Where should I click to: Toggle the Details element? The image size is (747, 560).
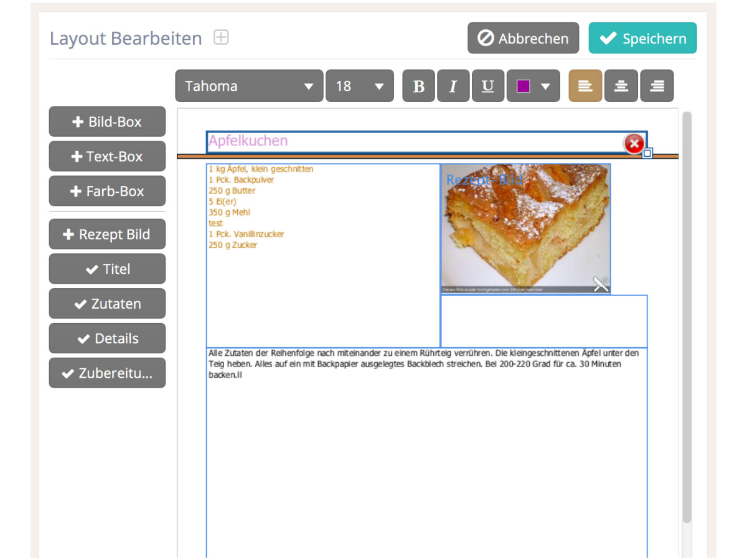[107, 338]
